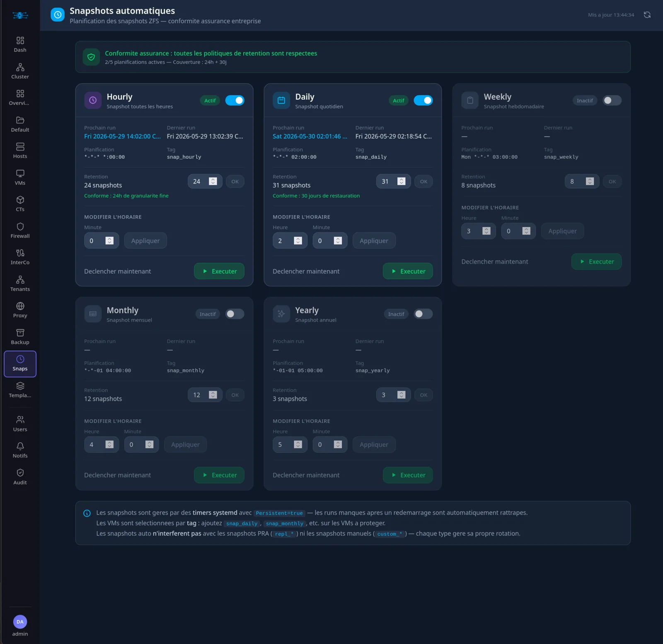Adjust the Daily retention stepper arrows
Image resolution: width=663 pixels, height=644 pixels.
click(x=401, y=181)
